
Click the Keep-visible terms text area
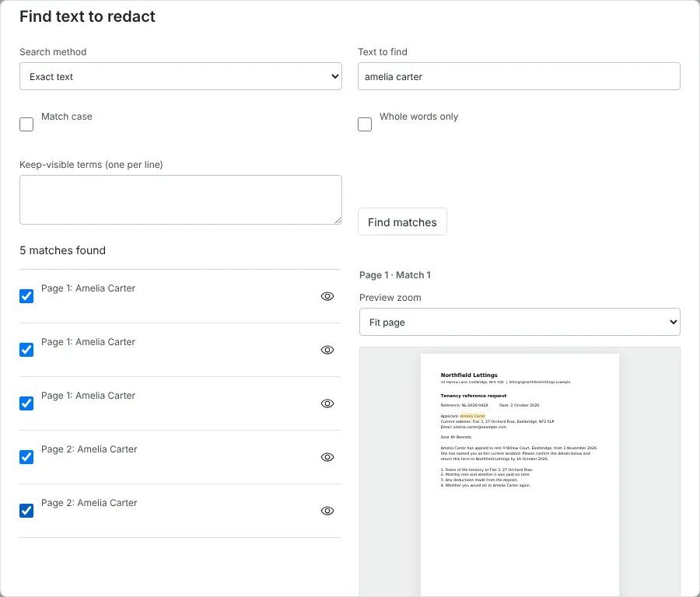click(x=180, y=200)
